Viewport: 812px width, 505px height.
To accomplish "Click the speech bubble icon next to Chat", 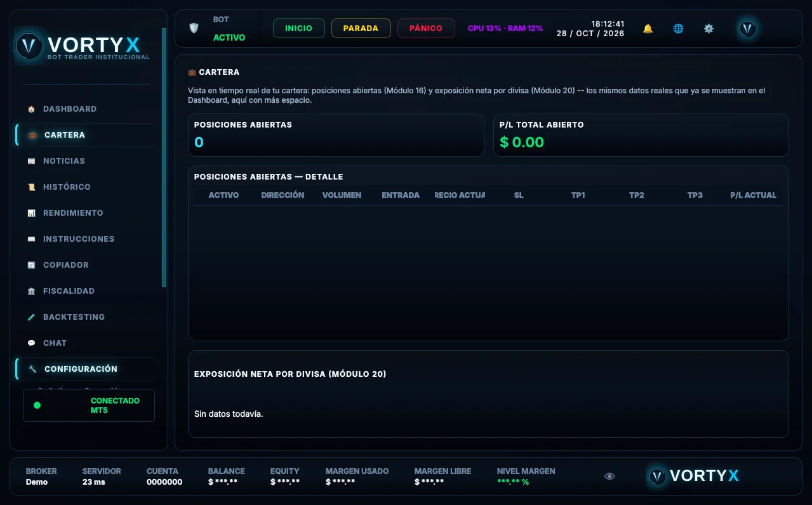I will [x=32, y=343].
